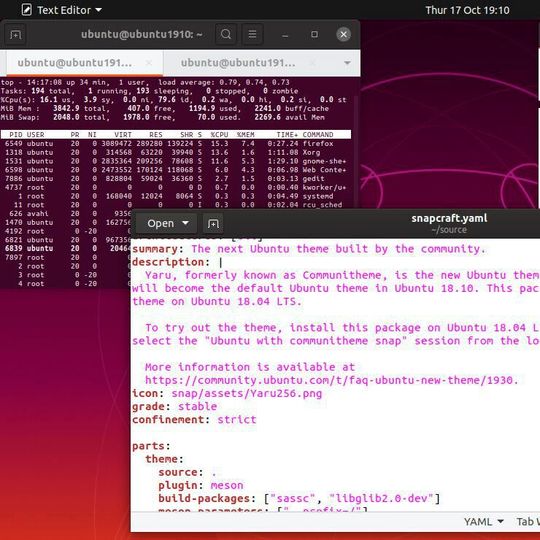Open the clock showing Thur 17 Oct 19:10
The height and width of the screenshot is (540, 540).
467,10
